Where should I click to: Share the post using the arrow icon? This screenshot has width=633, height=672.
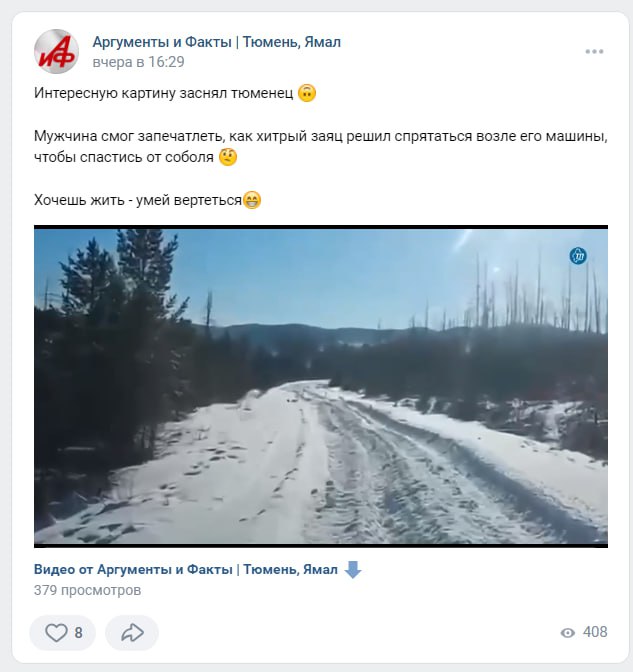coord(132,633)
